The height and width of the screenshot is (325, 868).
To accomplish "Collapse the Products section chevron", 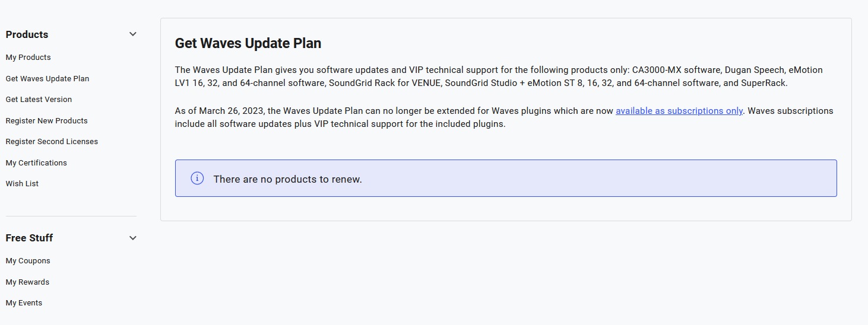I will 133,34.
